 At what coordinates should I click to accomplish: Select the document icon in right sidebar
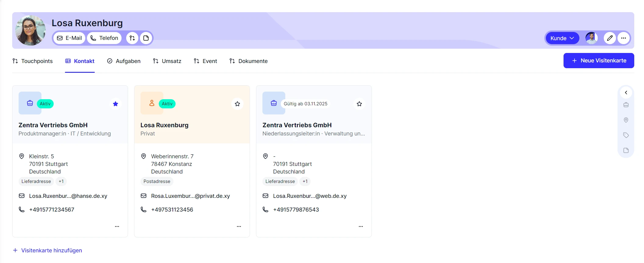626,150
